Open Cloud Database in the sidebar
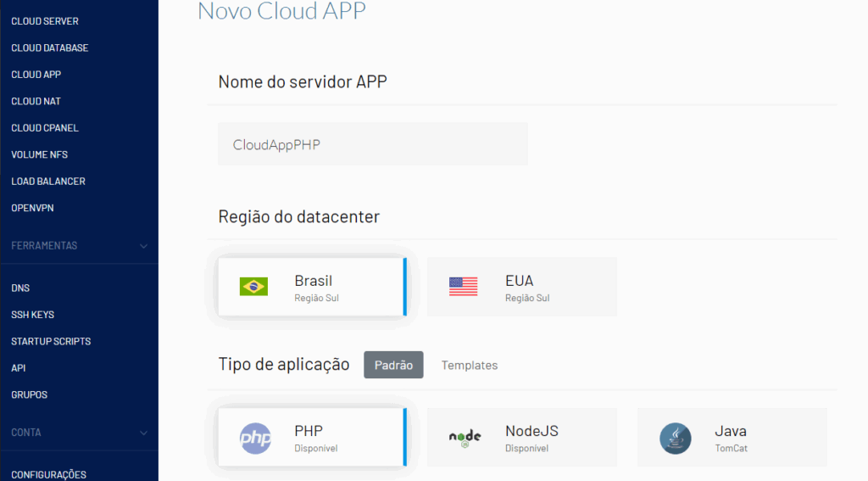Screen dimensions: 868x481 tap(49, 48)
